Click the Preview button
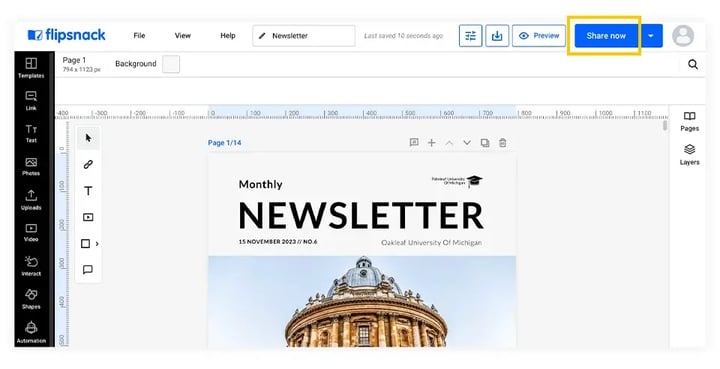The width and height of the screenshot is (720, 369). pyautogui.click(x=539, y=36)
